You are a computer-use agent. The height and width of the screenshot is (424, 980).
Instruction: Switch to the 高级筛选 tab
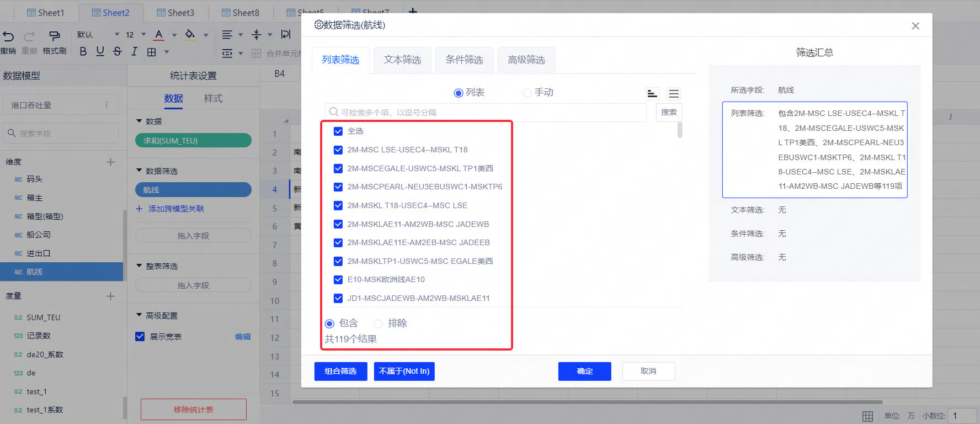[526, 60]
